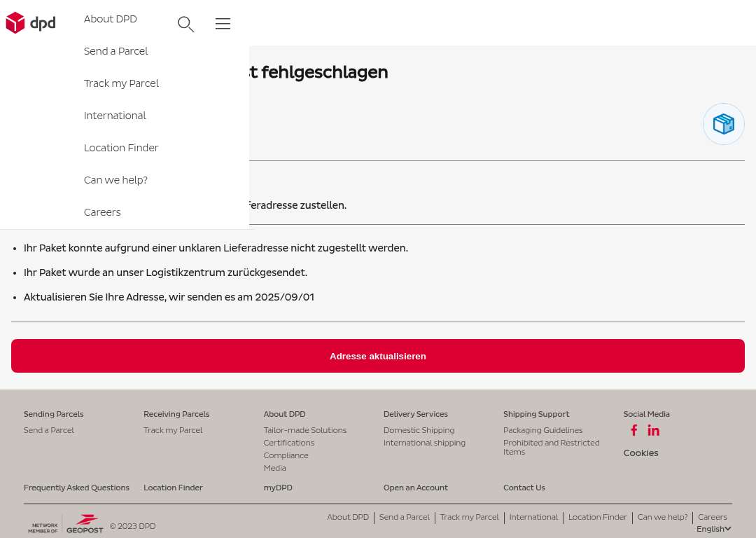Select Send a Parcel in the dropdown menu
The height and width of the screenshot is (538, 756).
pyautogui.click(x=115, y=51)
